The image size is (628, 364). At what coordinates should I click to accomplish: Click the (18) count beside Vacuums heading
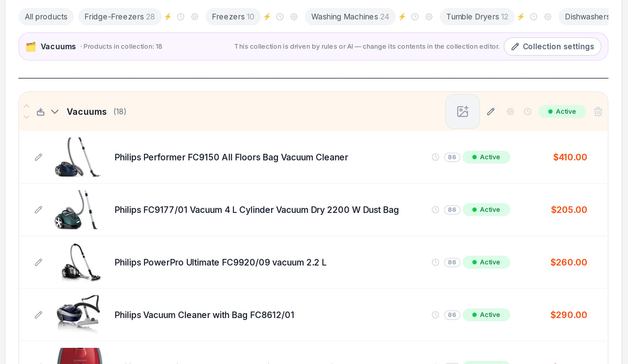[x=120, y=111]
